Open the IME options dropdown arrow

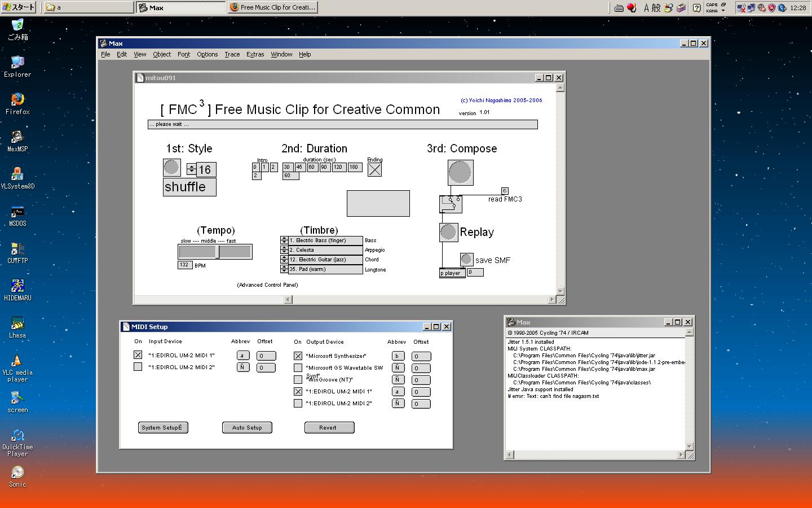tap(723, 11)
